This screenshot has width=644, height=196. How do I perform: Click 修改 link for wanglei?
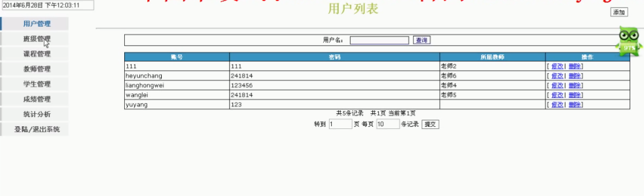[557, 95]
